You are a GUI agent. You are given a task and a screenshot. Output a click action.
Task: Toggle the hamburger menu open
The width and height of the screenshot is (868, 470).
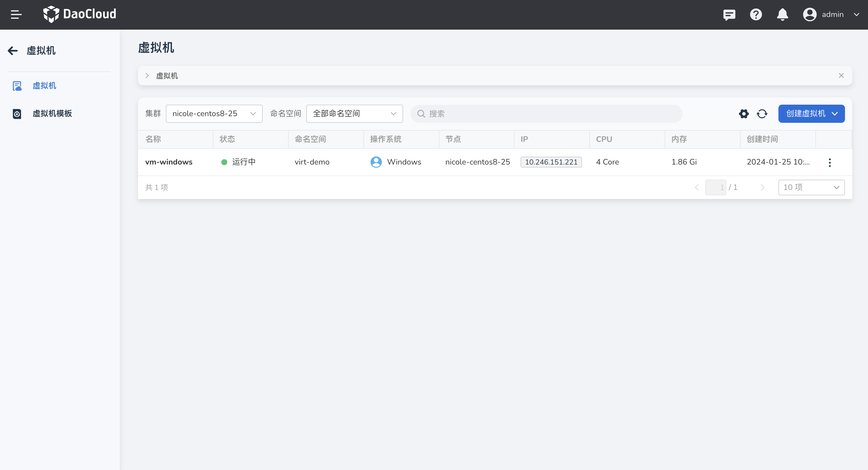pyautogui.click(x=16, y=15)
